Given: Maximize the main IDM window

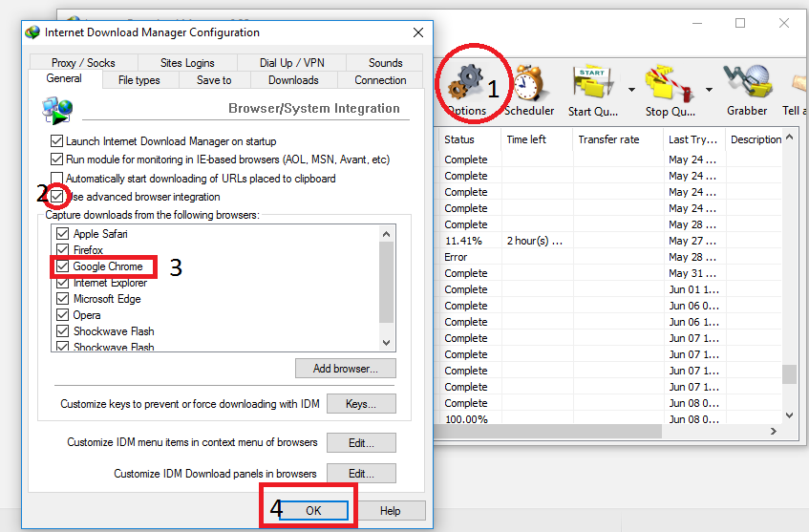Looking at the screenshot, I should pyautogui.click(x=740, y=23).
